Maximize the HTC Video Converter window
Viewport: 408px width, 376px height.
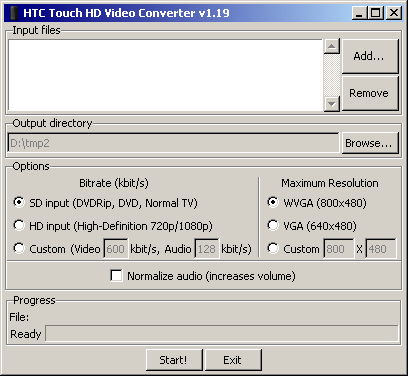(x=376, y=13)
